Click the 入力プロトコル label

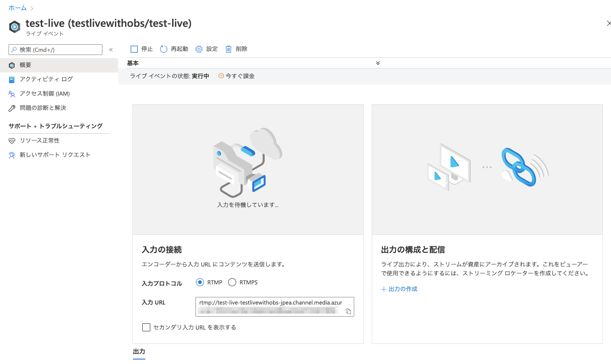[x=162, y=284]
